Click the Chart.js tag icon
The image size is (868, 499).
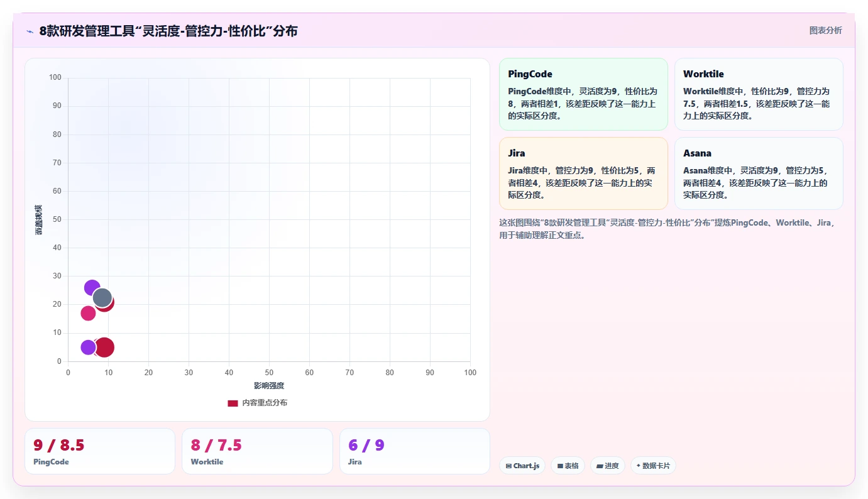point(508,466)
